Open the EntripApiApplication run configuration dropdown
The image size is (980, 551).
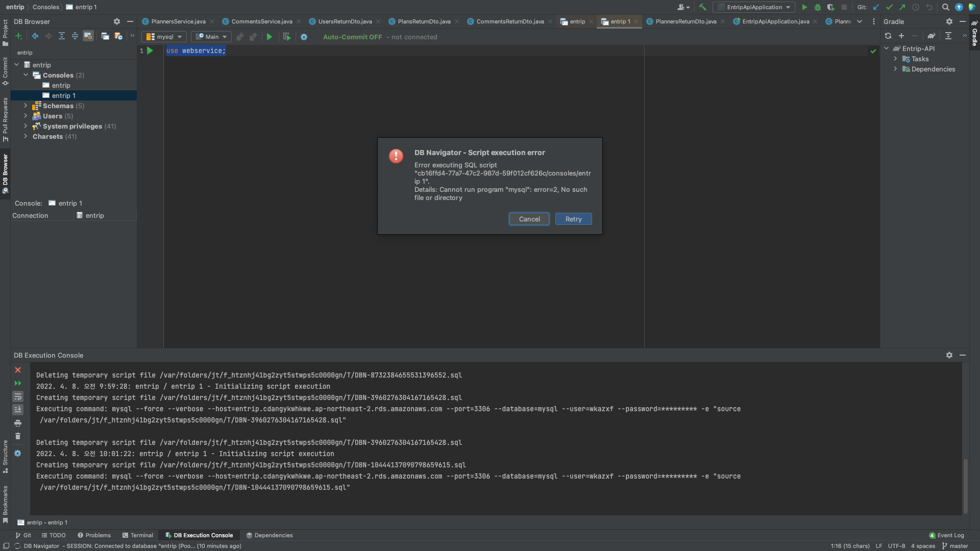point(754,7)
